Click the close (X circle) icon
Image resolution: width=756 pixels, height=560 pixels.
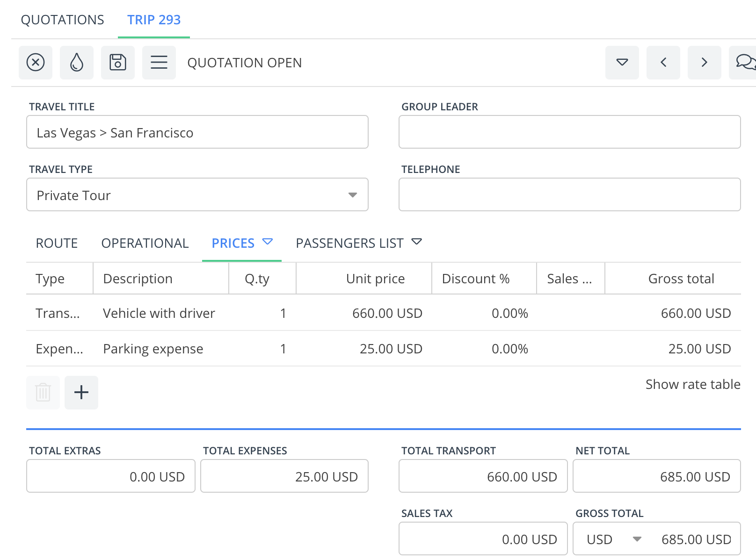click(36, 62)
